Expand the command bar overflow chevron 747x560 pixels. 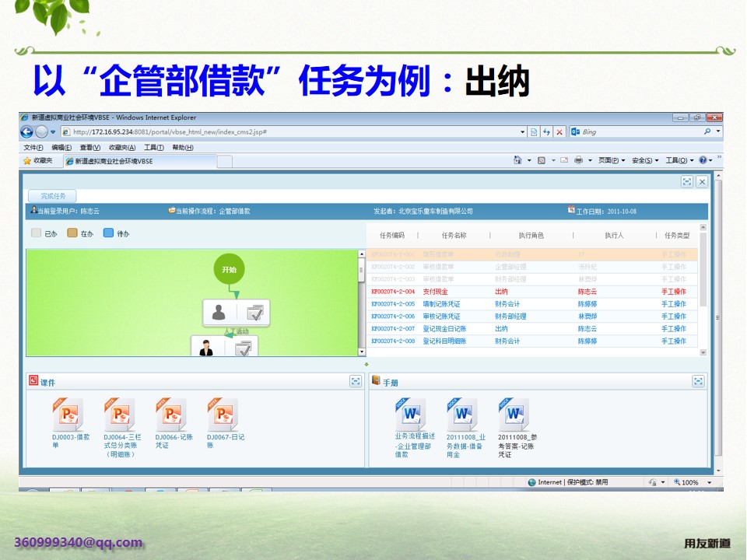point(719,156)
